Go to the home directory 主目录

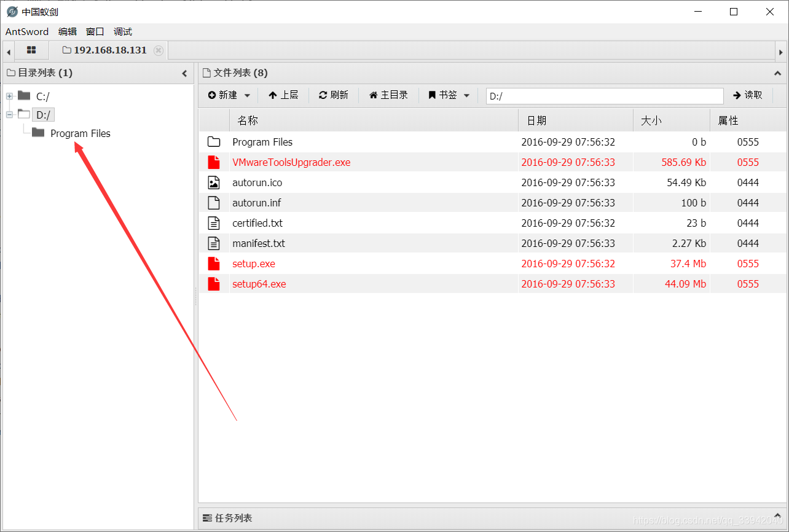point(388,95)
